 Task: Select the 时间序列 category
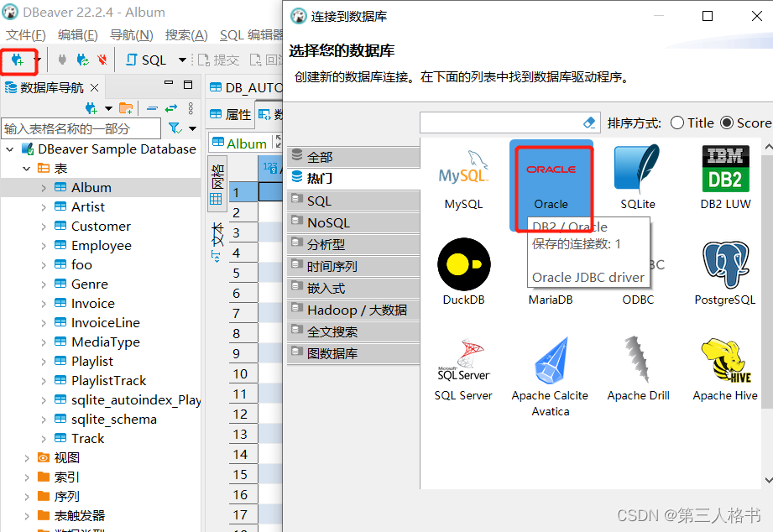tap(353, 267)
